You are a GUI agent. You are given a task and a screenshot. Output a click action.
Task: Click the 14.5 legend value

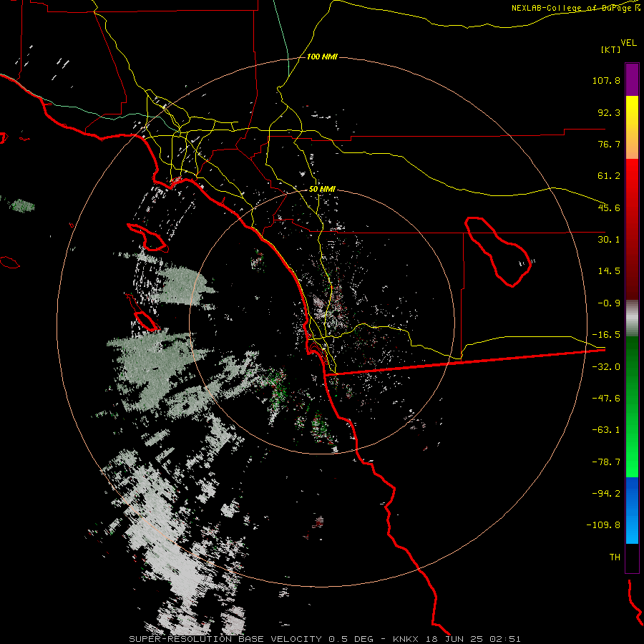[x=609, y=271]
